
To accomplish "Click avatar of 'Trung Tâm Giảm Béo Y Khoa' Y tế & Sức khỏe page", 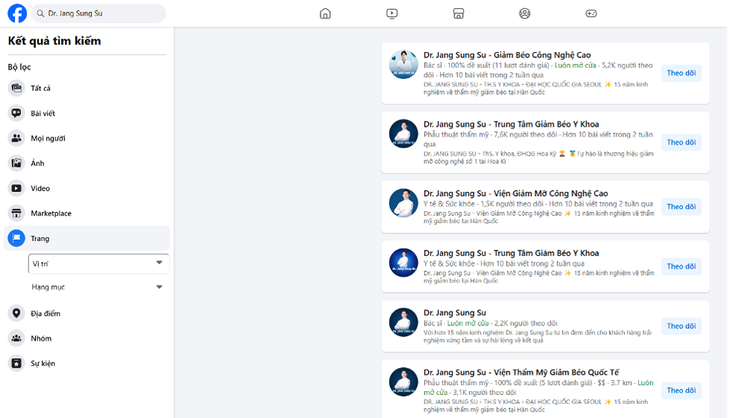I will (403, 263).
